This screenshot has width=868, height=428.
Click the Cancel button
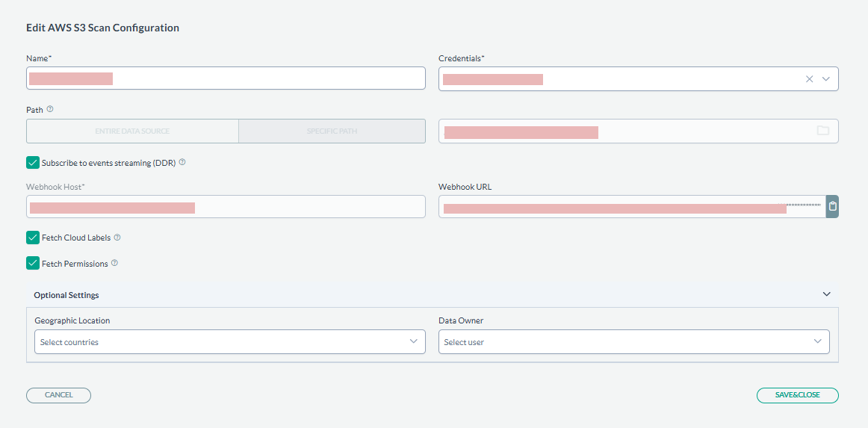pyautogui.click(x=58, y=395)
